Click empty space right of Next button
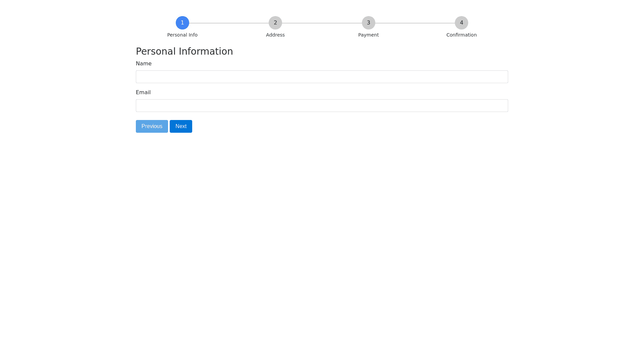 coord(302,126)
